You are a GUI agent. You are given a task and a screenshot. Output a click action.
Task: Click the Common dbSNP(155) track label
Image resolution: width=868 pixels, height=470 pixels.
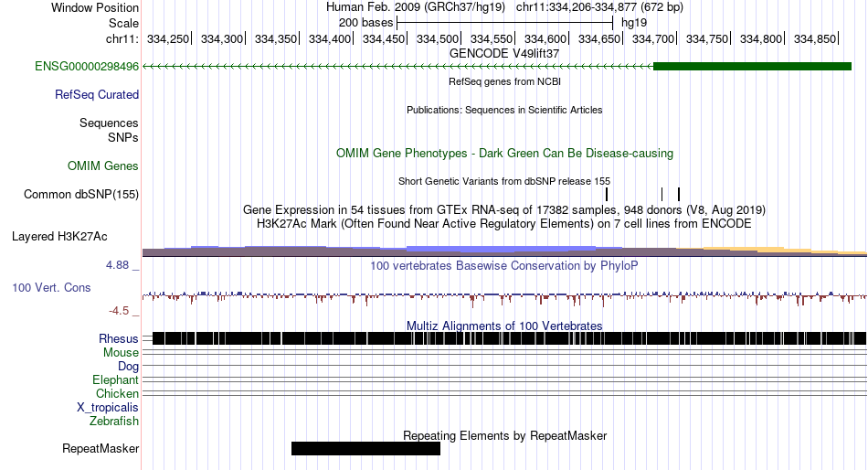click(81, 195)
